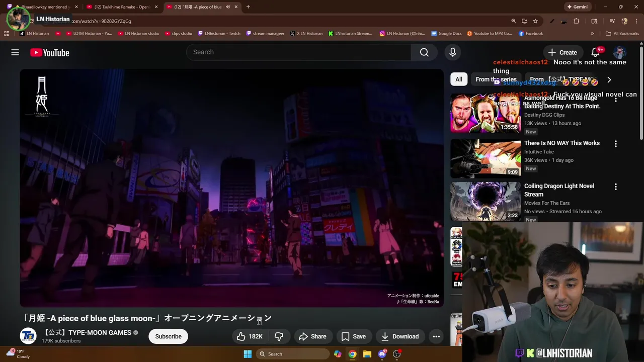
Task: Subscribe to TYPE-MOON GAMES
Action: coord(168,336)
